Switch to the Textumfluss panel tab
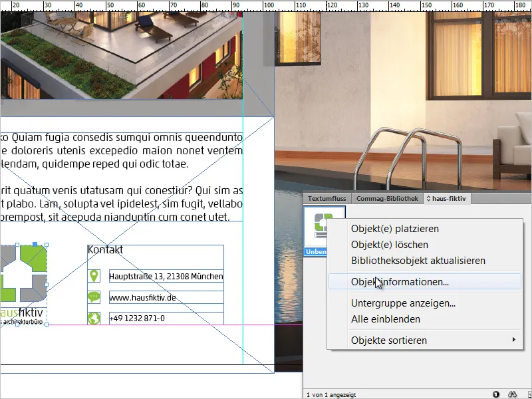Screen dimensions: 532x399 [327, 198]
